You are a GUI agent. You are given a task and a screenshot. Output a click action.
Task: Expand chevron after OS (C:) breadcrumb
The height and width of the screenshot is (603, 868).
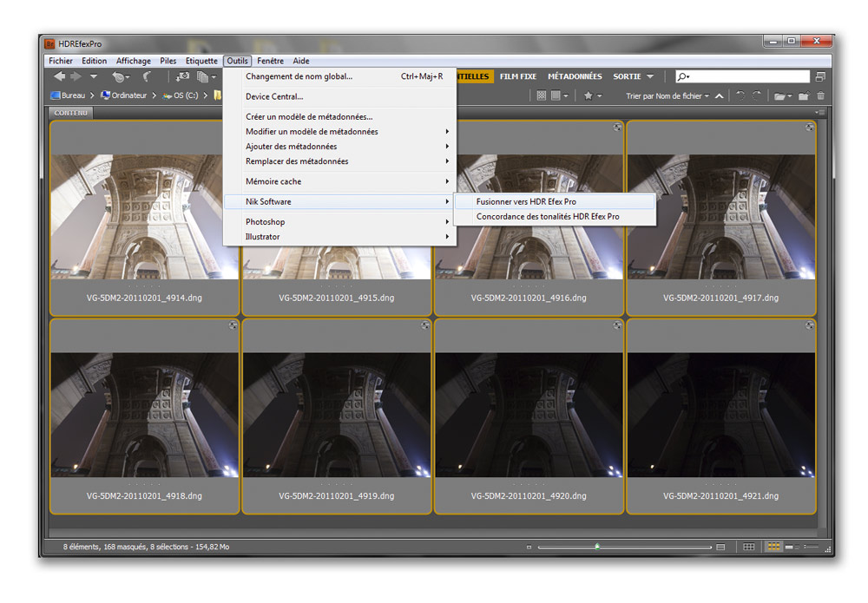click(x=206, y=95)
